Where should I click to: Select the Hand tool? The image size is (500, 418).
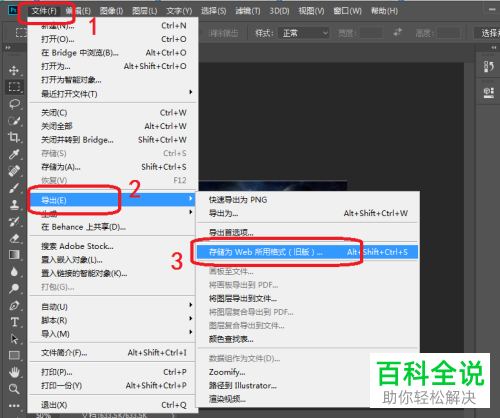pyautogui.click(x=14, y=372)
